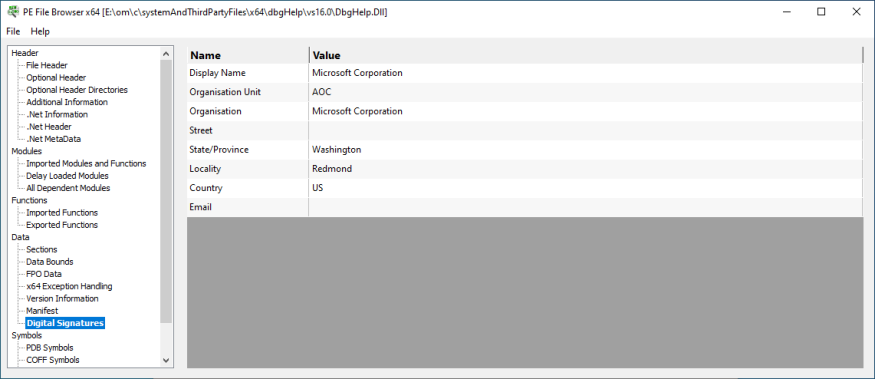The height and width of the screenshot is (379, 875).
Task: Select Delay Loaded Modules
Action: 68,176
